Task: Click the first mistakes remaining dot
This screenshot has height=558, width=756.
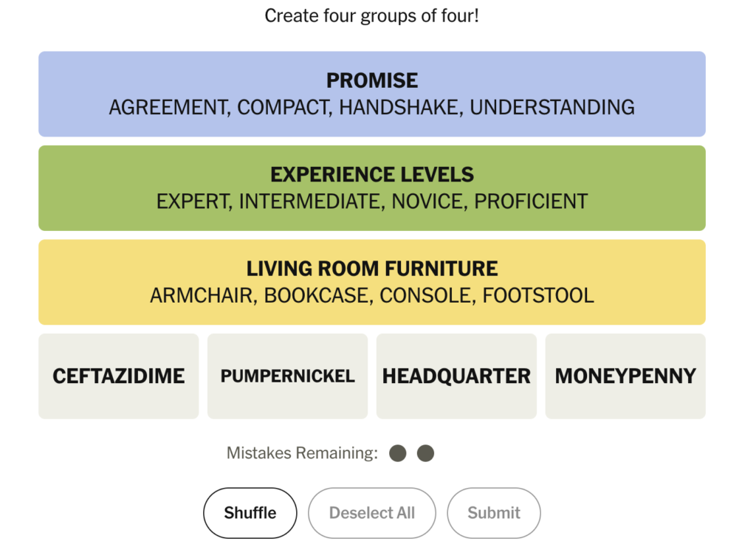Action: (x=398, y=453)
